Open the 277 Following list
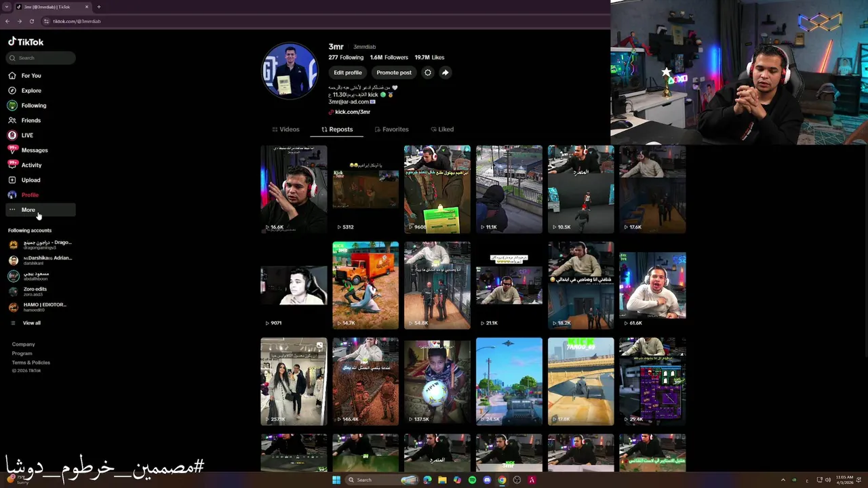 [346, 58]
